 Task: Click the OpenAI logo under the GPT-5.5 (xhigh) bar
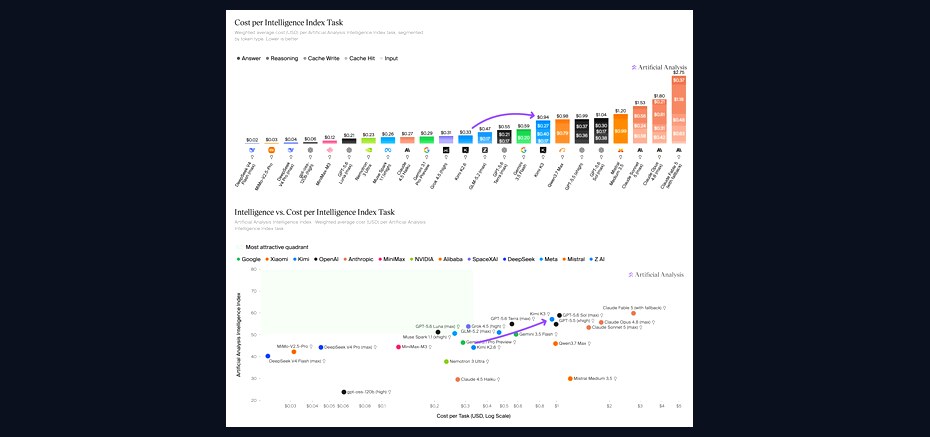pos(582,150)
